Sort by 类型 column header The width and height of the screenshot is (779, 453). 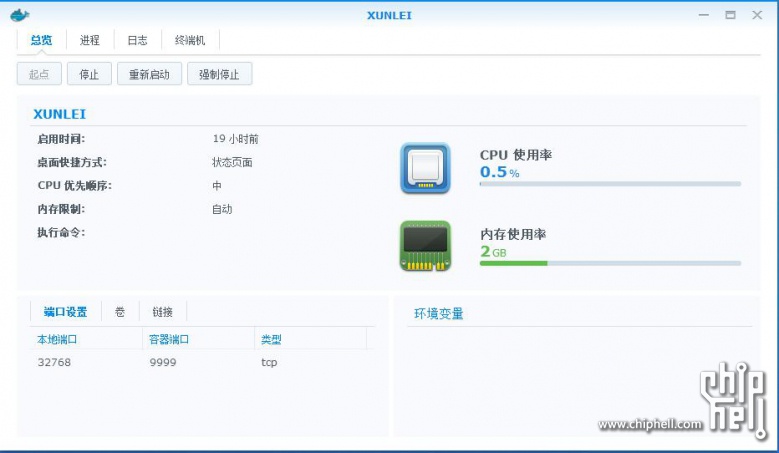tap(311, 339)
